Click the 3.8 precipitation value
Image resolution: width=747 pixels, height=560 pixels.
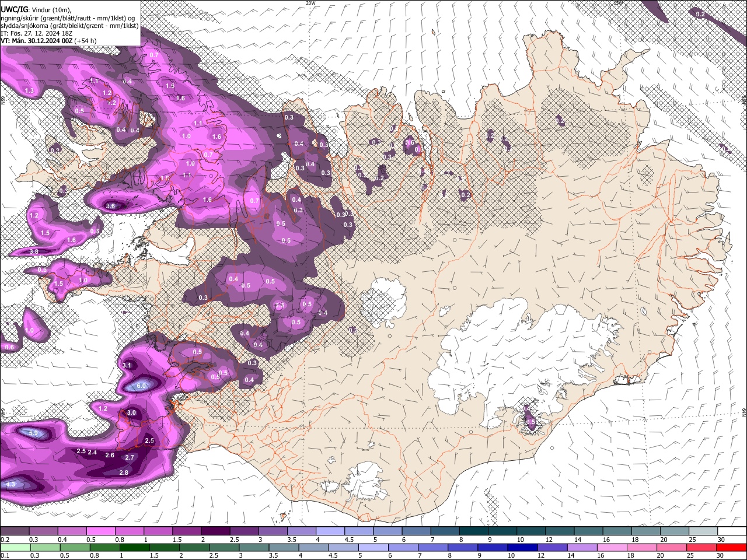(x=34, y=251)
